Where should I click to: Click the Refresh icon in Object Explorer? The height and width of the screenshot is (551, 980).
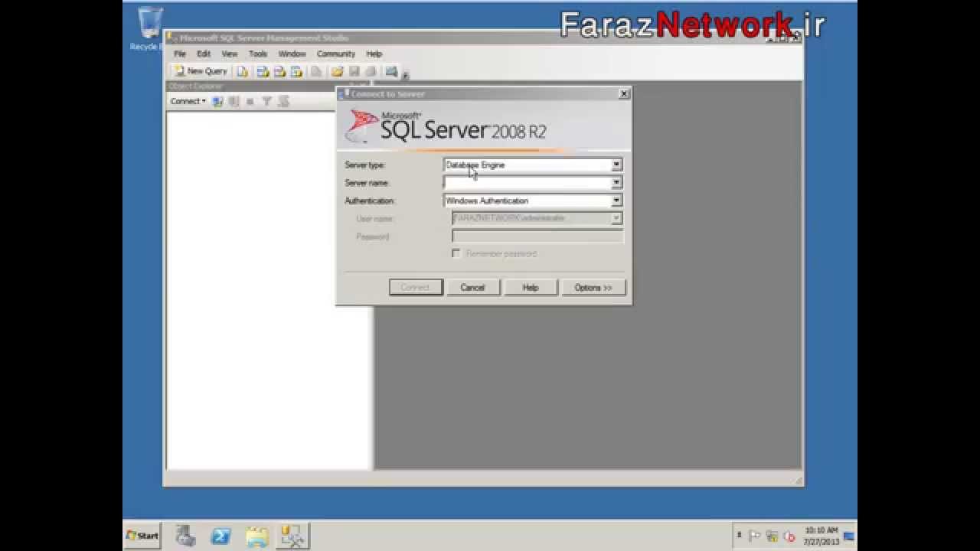tap(283, 101)
